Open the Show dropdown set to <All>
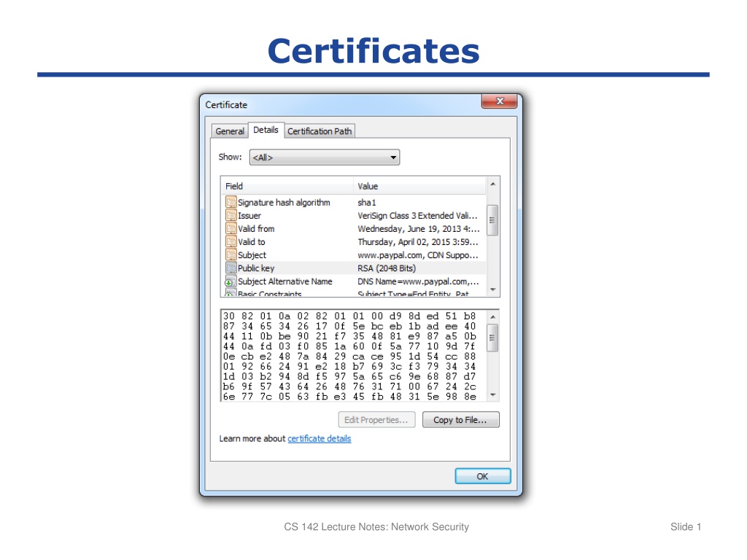 click(x=325, y=157)
